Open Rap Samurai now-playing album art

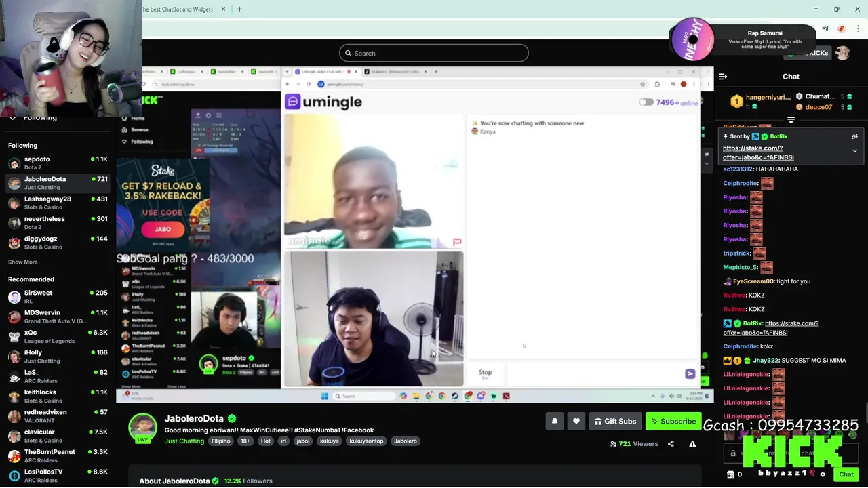[x=693, y=39]
